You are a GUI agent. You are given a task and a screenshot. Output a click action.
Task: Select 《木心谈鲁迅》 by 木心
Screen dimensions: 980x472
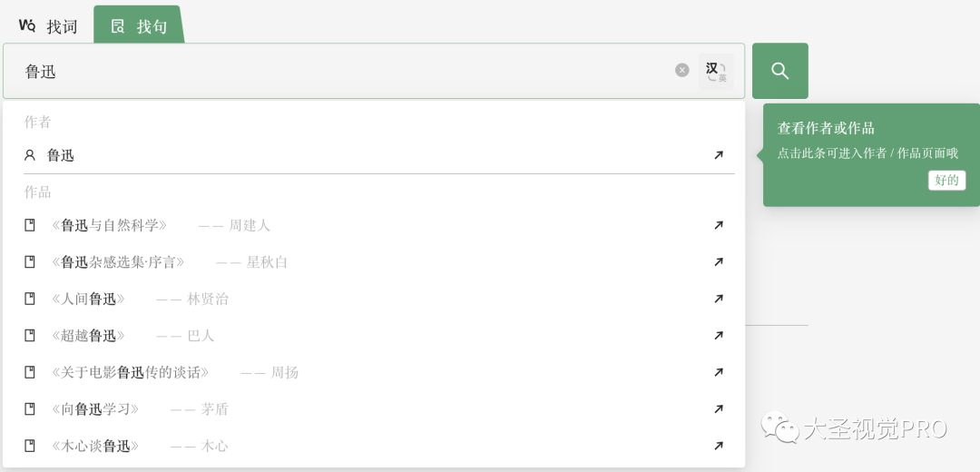click(96, 446)
